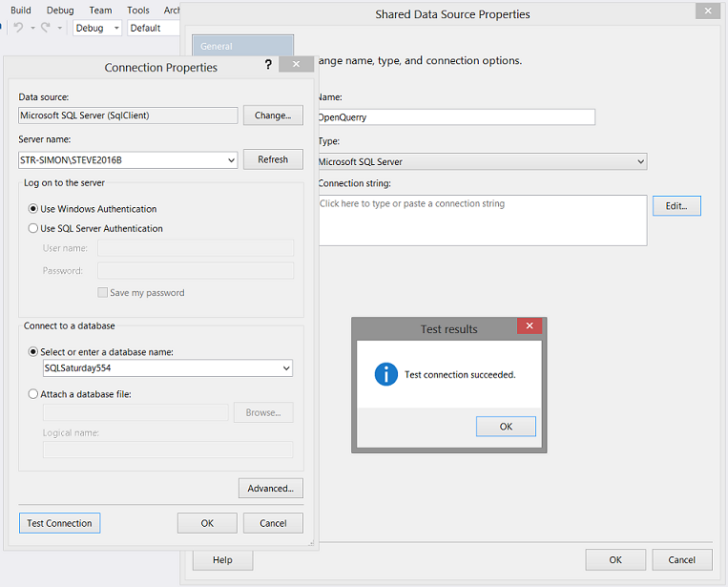Click the Undo arrow icon in toolbar
This screenshot has height=587, width=728.
pyautogui.click(x=18, y=28)
